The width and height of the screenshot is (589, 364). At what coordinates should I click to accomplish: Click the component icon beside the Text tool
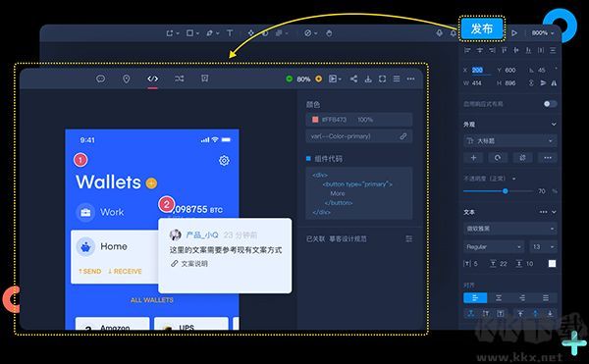(251, 33)
